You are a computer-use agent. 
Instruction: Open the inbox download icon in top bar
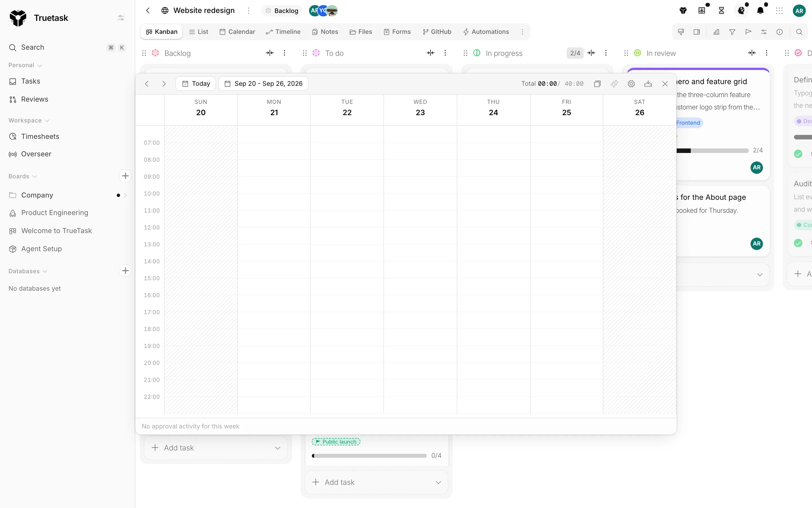coord(701,11)
